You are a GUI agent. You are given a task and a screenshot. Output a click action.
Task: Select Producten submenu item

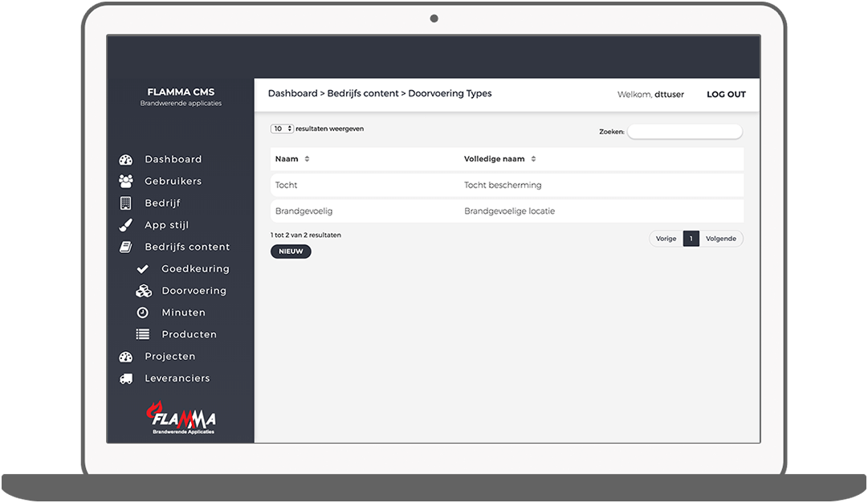[x=189, y=334]
